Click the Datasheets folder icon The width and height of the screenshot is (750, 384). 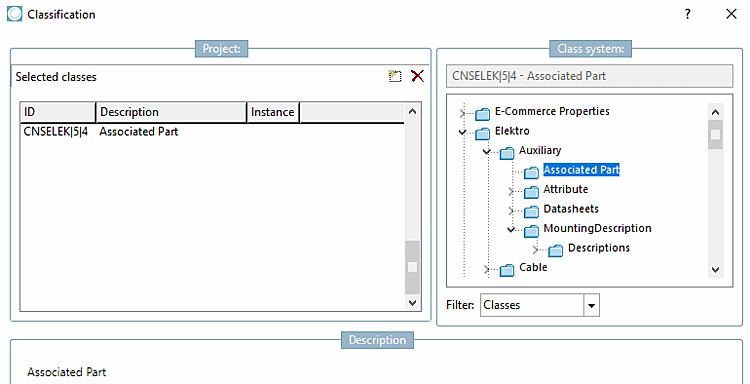tap(531, 211)
